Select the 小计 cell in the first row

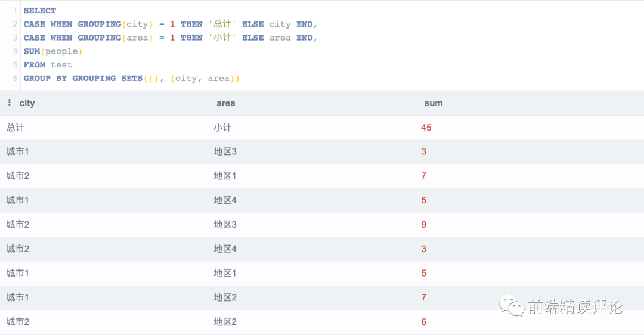tap(222, 128)
